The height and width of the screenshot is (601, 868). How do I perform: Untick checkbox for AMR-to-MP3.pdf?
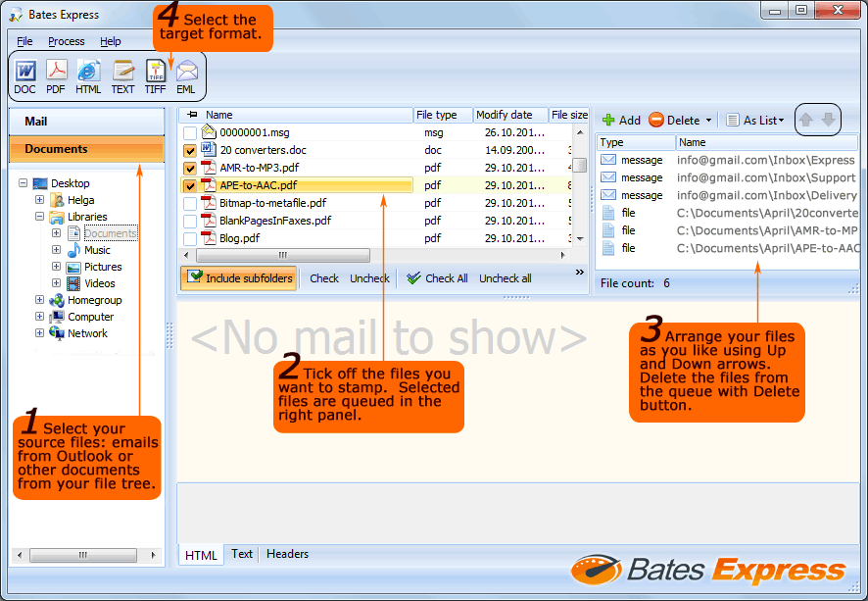click(190, 169)
